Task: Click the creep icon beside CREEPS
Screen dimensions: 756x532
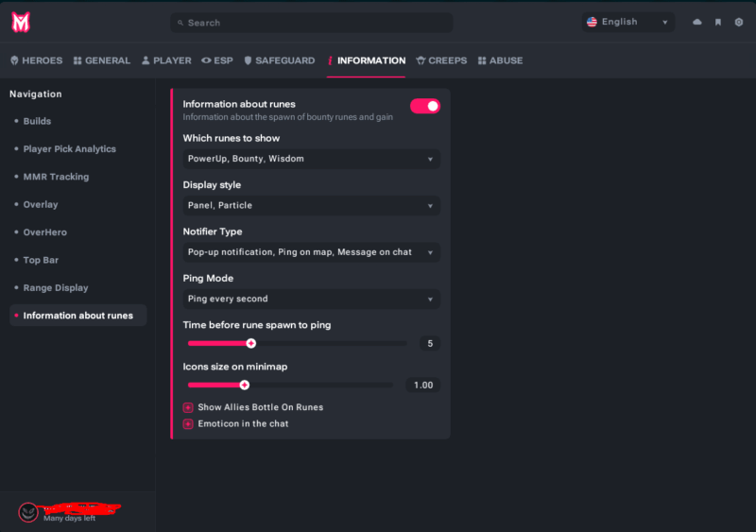Action: (x=421, y=60)
